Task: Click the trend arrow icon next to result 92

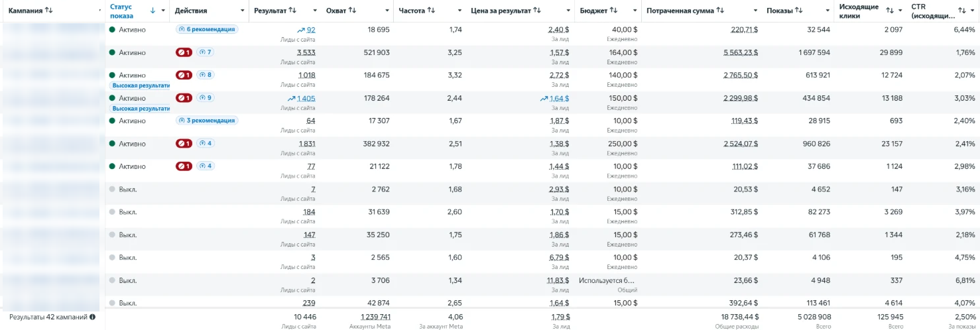Action: (x=302, y=30)
